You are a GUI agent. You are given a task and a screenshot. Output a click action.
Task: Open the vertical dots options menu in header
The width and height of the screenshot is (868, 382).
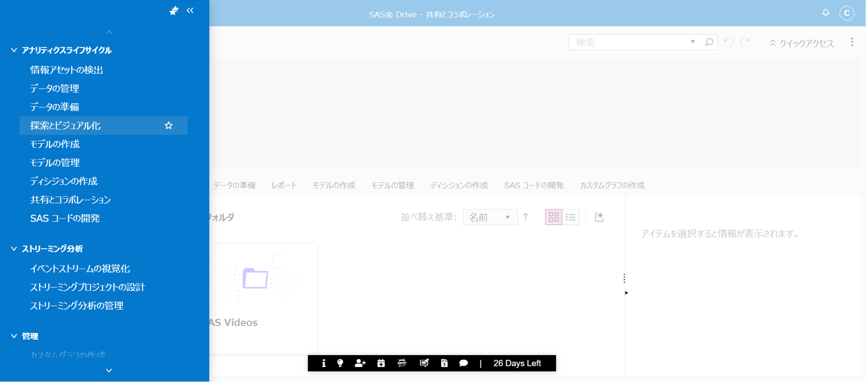point(852,42)
